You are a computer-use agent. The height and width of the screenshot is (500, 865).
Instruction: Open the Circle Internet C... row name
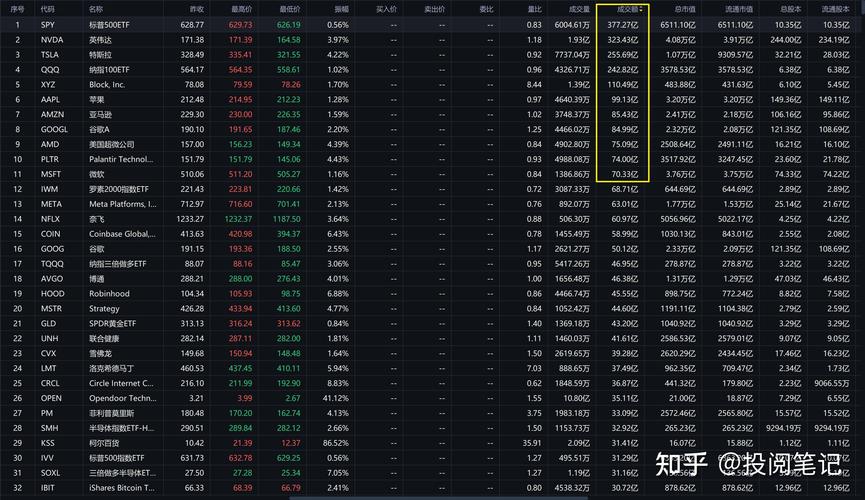(121, 383)
